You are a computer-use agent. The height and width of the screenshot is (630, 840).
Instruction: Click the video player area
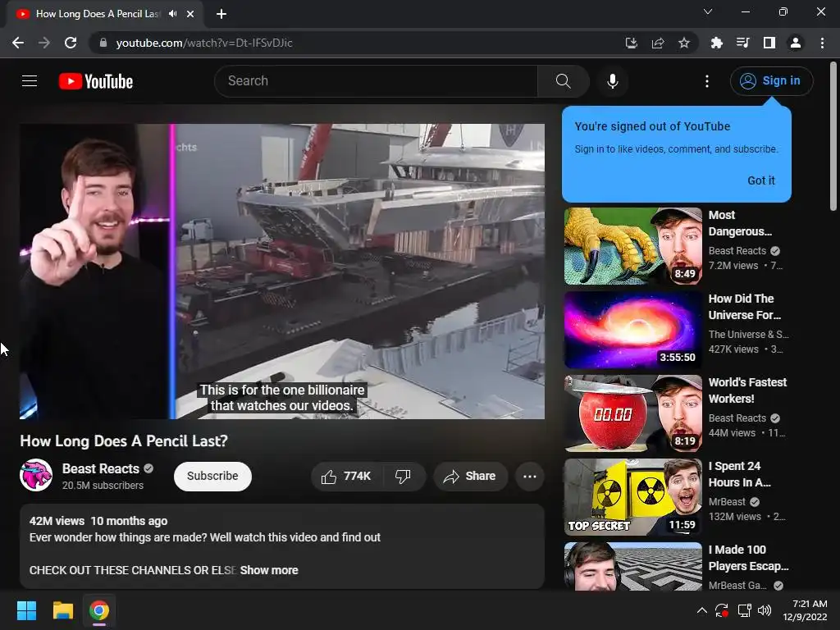pos(282,272)
